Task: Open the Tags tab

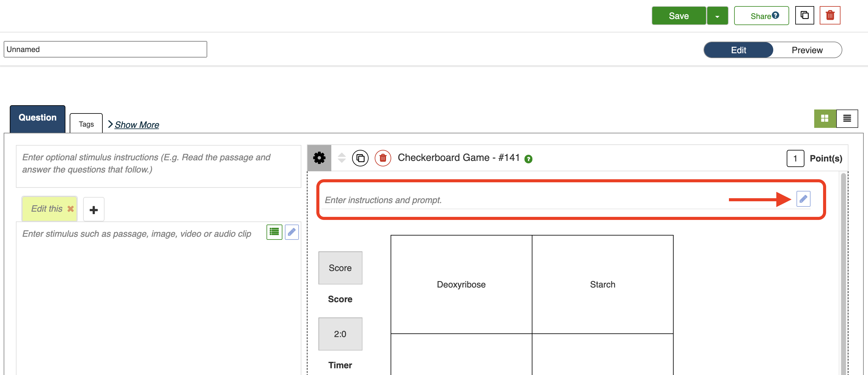Action: pyautogui.click(x=86, y=124)
